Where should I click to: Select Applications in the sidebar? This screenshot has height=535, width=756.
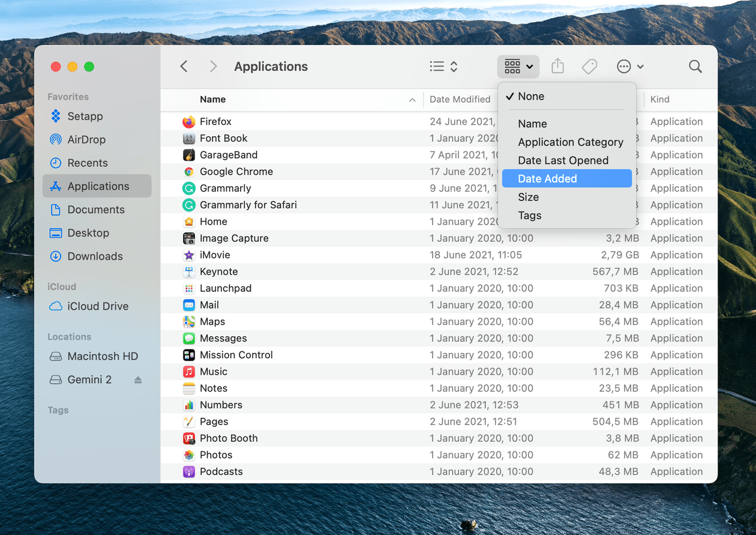(97, 186)
